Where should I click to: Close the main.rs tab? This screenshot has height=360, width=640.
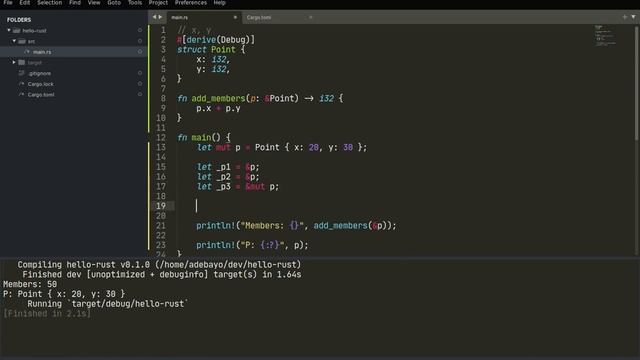coord(236,17)
